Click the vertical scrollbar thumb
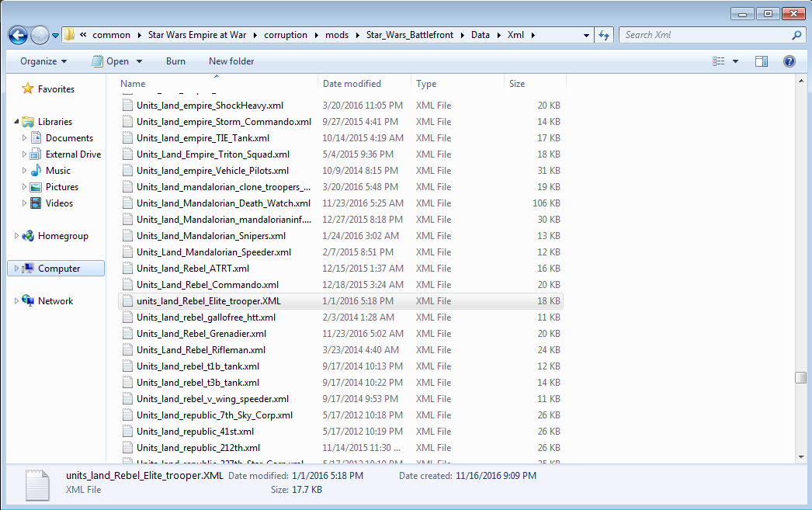This screenshot has height=510, width=812. 800,377
